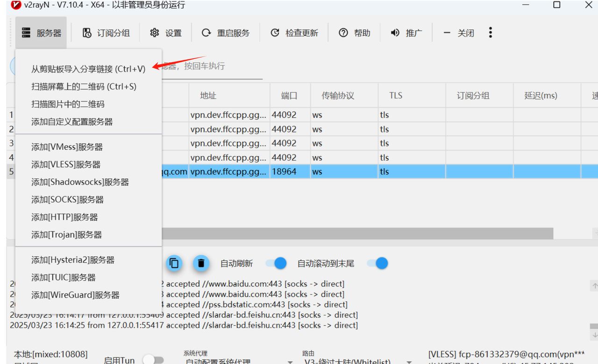The image size is (598, 364).
Task: Choose 从剪贴板导入分享链接 (Ctrl+V) menu entry
Action: [x=88, y=69]
